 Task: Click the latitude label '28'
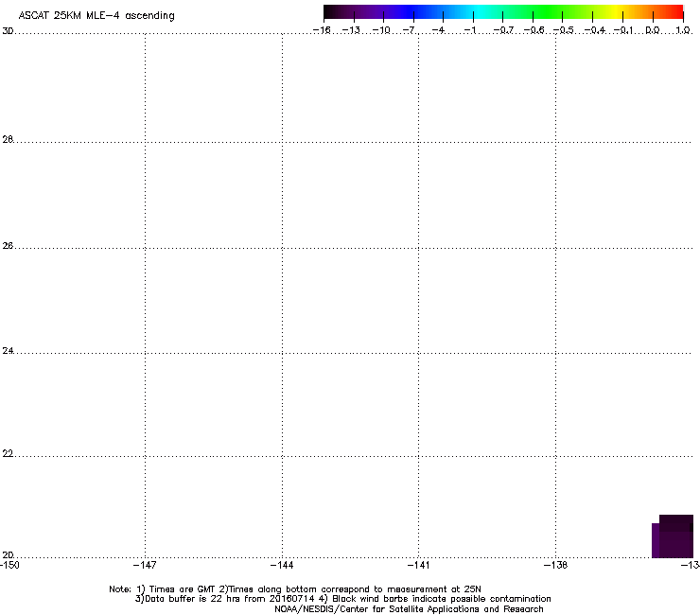8,139
